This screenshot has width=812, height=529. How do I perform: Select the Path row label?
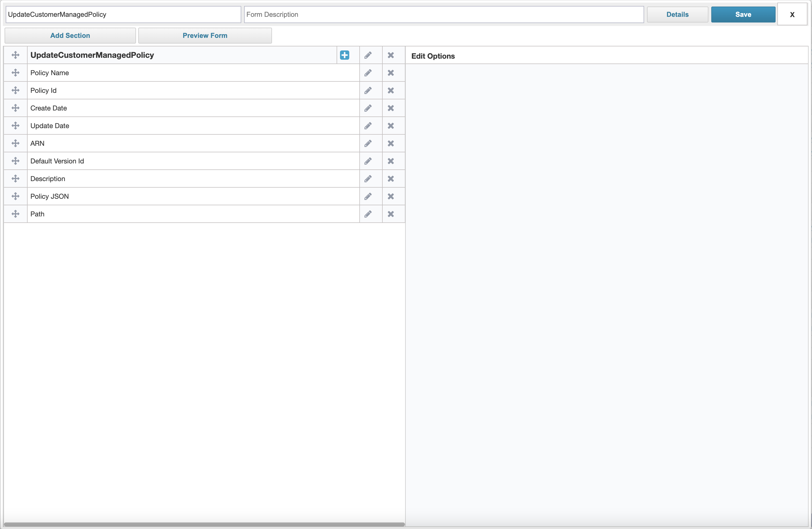coord(37,214)
